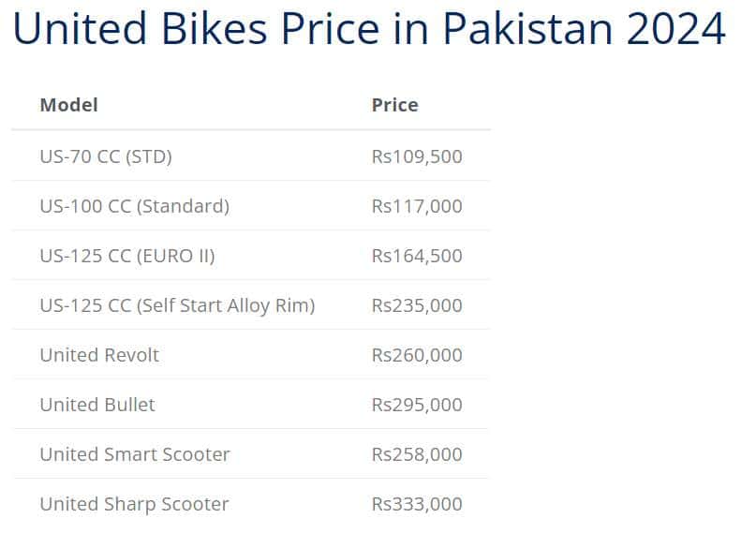Image resolution: width=756 pixels, height=533 pixels.
Task: Click the Price column header
Action: (x=394, y=105)
